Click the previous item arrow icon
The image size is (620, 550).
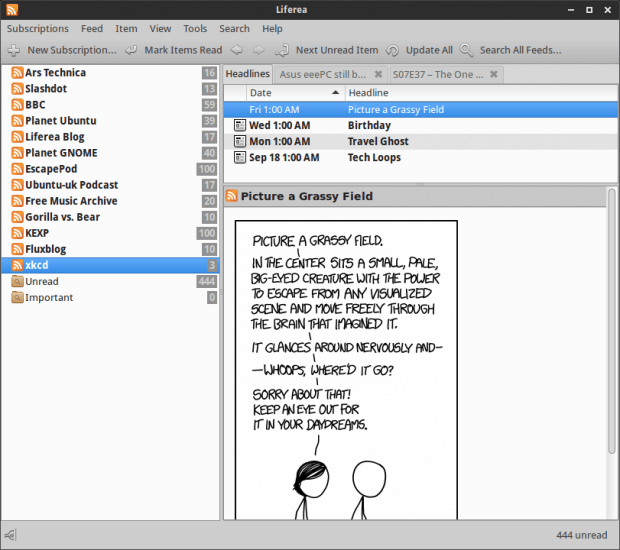(x=236, y=50)
